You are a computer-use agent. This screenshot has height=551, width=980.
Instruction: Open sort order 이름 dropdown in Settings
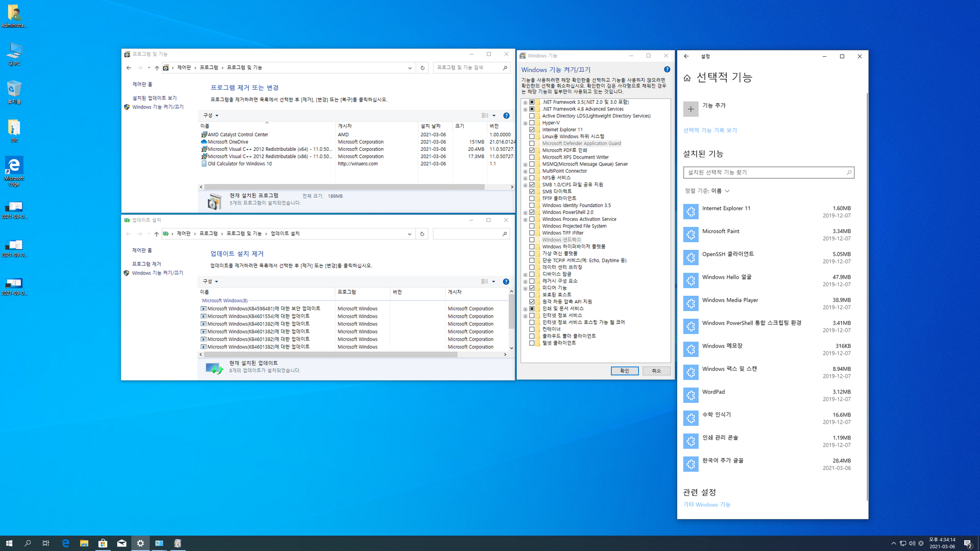(720, 191)
